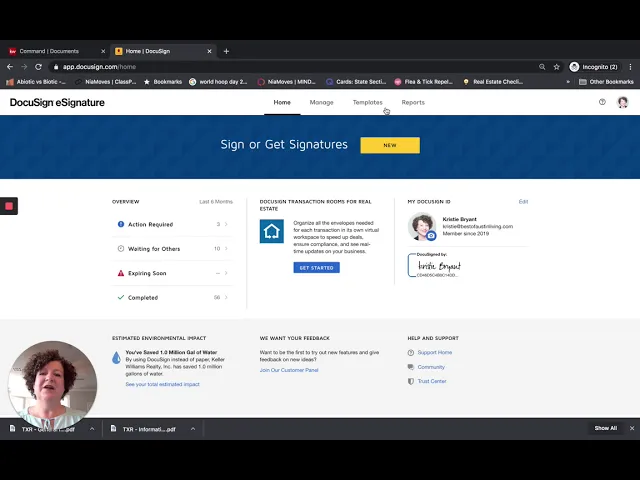Screen dimensions: 640x480
Task: Click the Trust Center shield icon
Action: (411, 381)
